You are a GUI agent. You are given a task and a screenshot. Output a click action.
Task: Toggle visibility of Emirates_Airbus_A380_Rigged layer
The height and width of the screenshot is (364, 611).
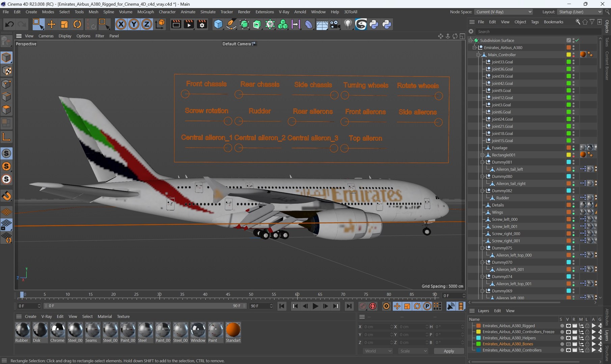click(x=568, y=326)
